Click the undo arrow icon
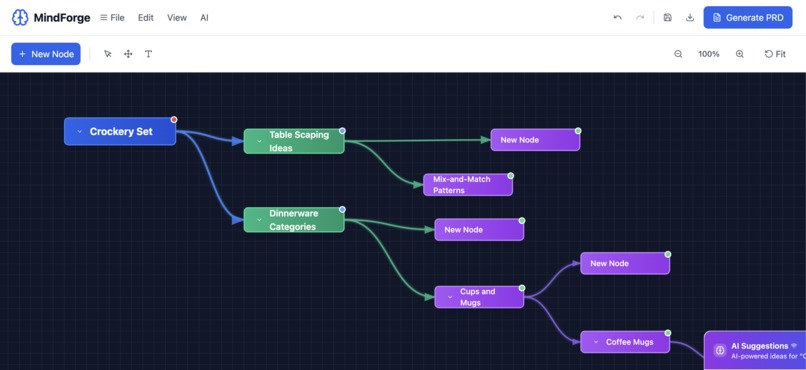Viewport: 806px width, 370px height. point(617,17)
